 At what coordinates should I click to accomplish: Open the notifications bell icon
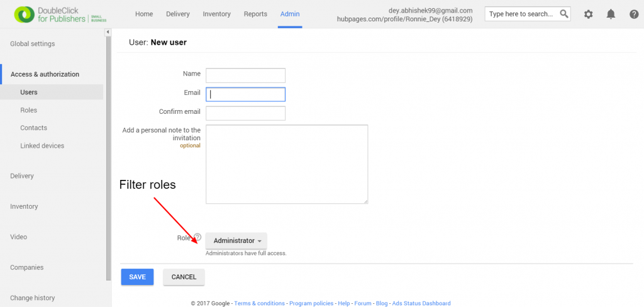[611, 14]
